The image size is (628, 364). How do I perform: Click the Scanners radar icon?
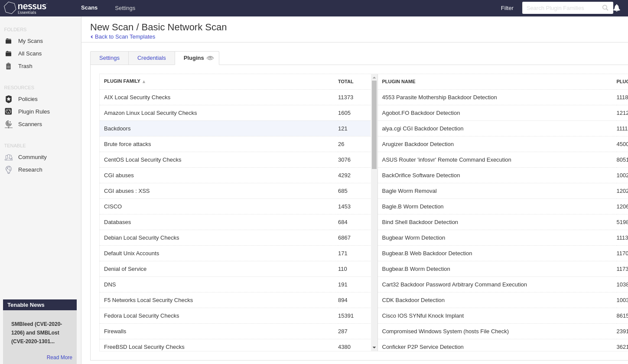tap(8, 124)
